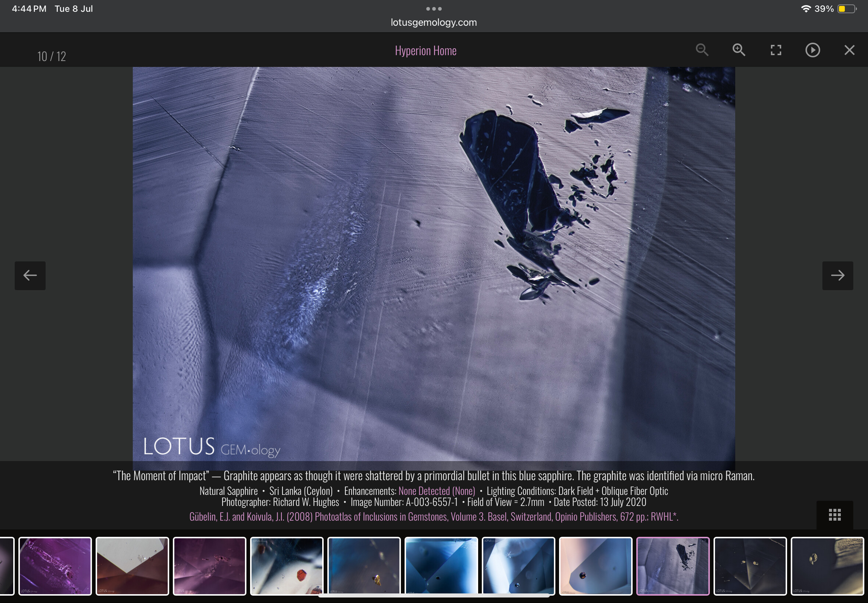868x603 pixels.
Task: Click 'Lighting Conditions: Dark Field + Oblique Fiber Optic'
Action: coord(577,491)
